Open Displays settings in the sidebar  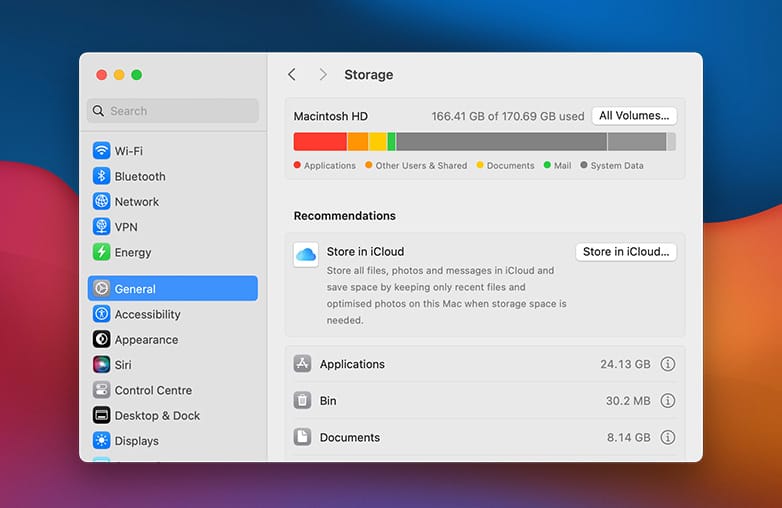[173, 441]
